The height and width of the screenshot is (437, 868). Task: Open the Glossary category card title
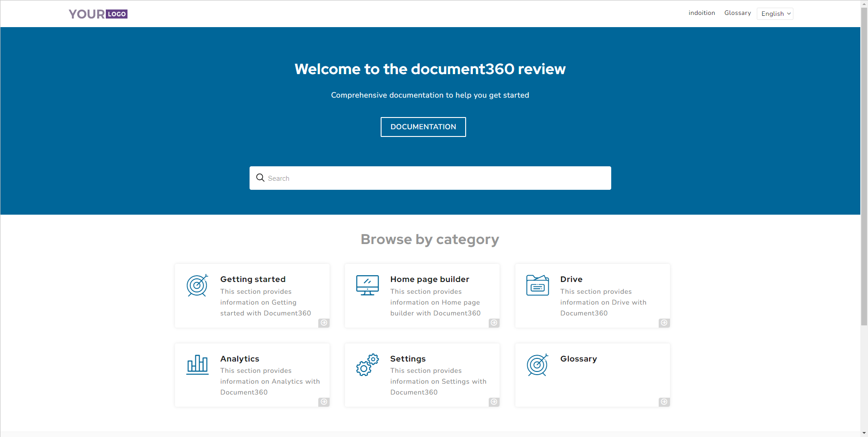click(x=579, y=359)
